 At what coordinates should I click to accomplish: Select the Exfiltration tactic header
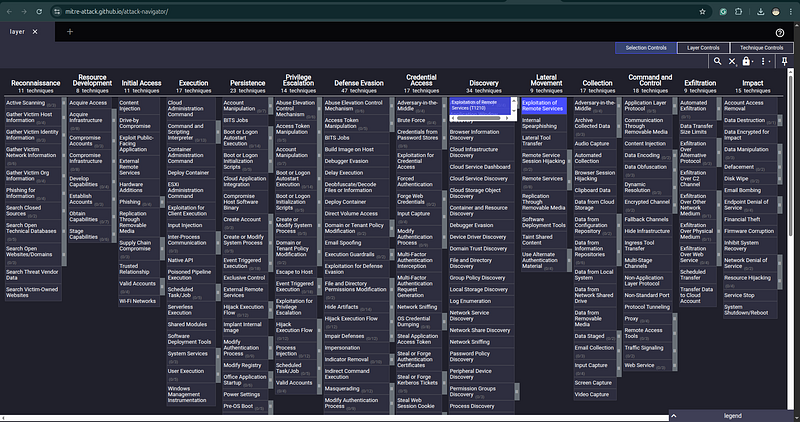pos(700,83)
